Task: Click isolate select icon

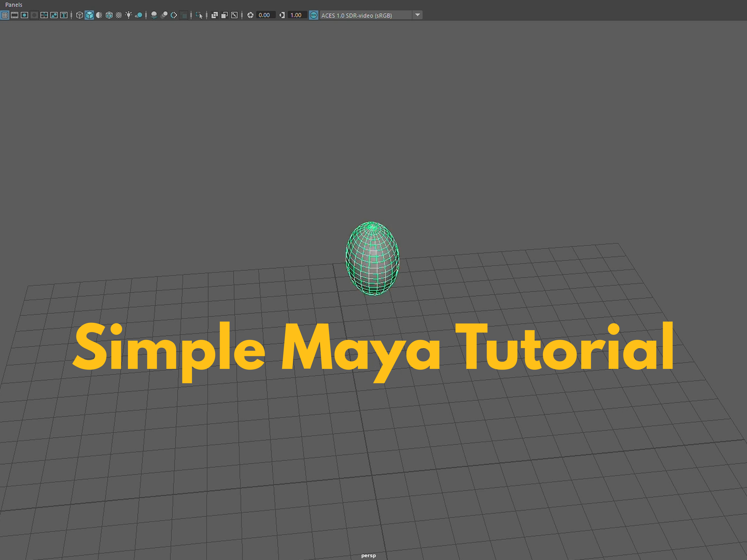Action: tap(199, 15)
